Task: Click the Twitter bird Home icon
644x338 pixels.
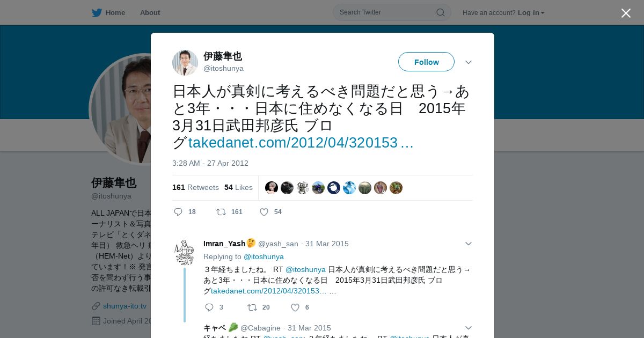Action: tap(97, 13)
